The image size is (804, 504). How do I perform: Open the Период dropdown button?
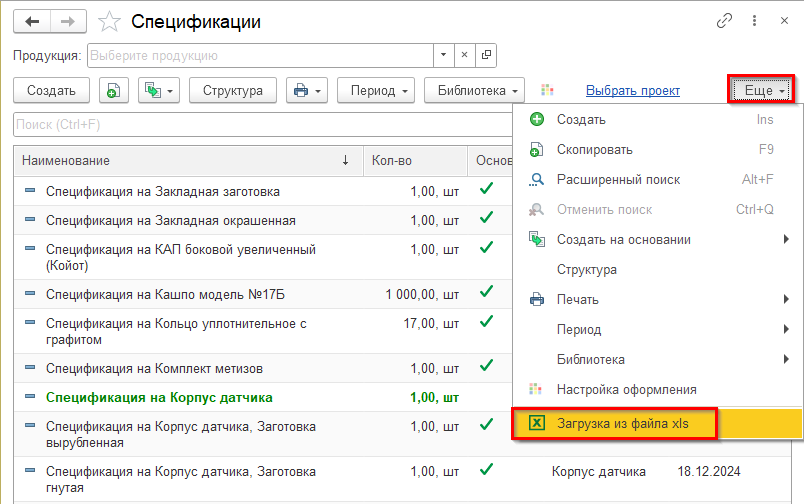coord(380,90)
